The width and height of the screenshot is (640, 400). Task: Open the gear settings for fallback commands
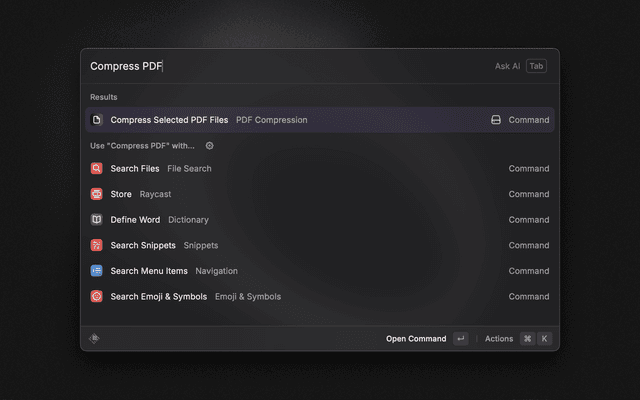pyautogui.click(x=209, y=146)
